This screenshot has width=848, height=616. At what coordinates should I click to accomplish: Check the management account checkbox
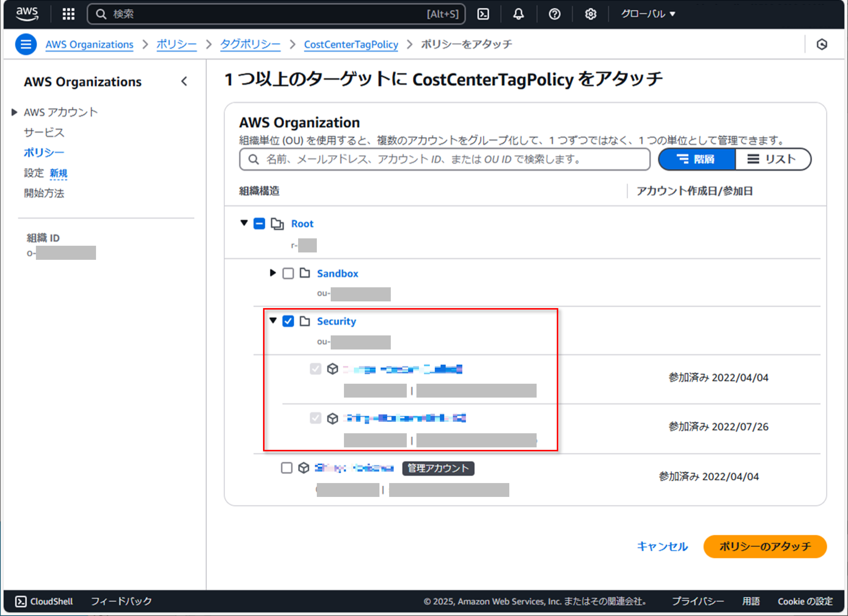coord(286,468)
